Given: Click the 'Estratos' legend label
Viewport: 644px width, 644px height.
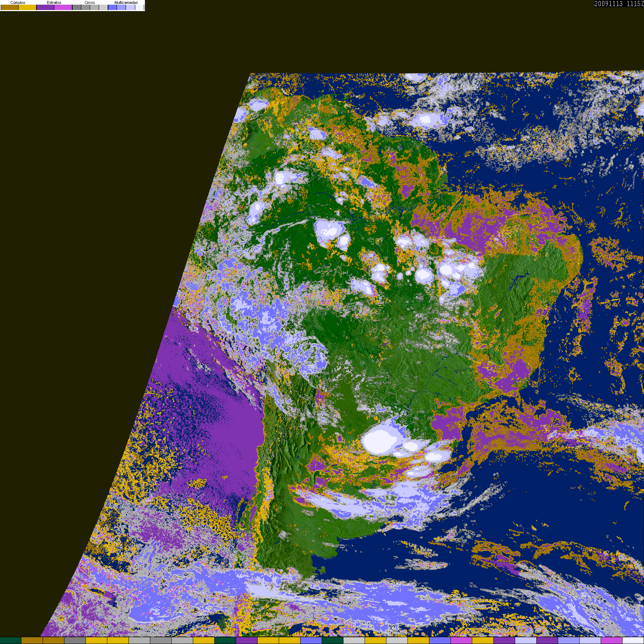Looking at the screenshot, I should point(54,3).
